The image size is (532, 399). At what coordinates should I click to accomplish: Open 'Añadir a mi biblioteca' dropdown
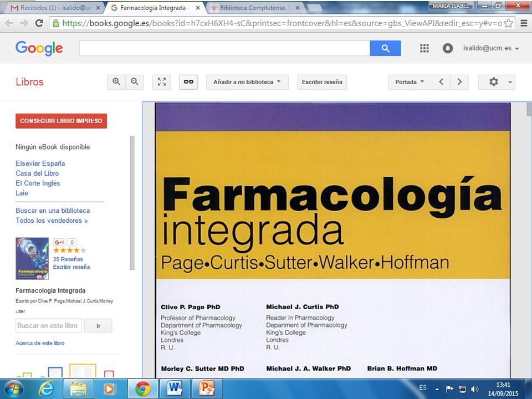[247, 82]
